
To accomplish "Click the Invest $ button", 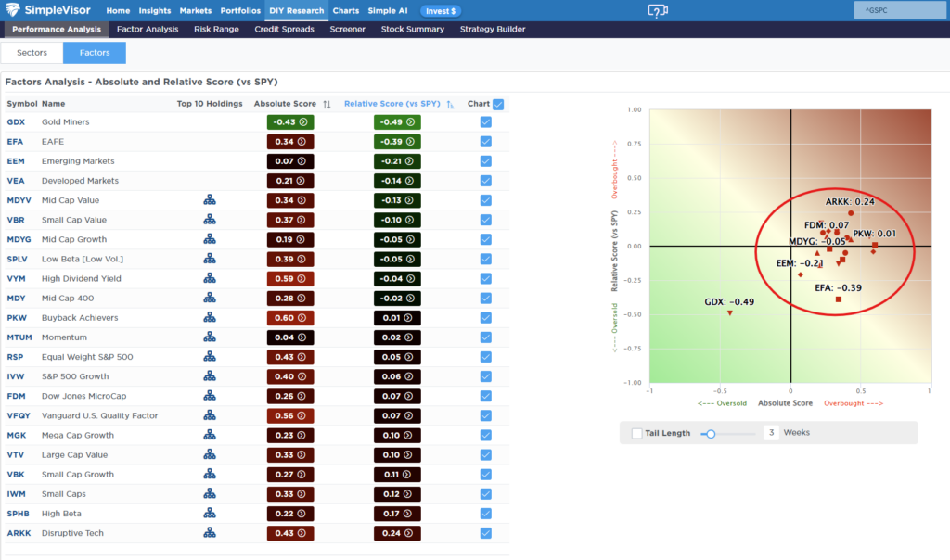I will click(441, 11).
